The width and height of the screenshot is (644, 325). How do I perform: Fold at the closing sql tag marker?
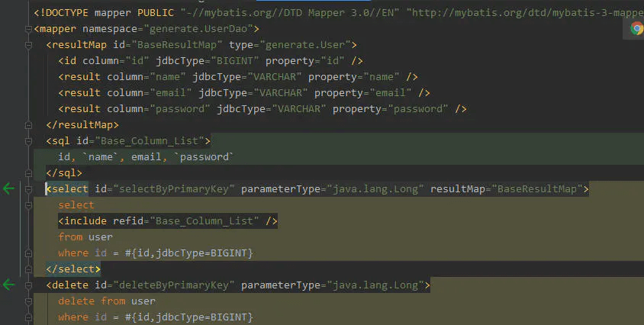pyautogui.click(x=27, y=173)
